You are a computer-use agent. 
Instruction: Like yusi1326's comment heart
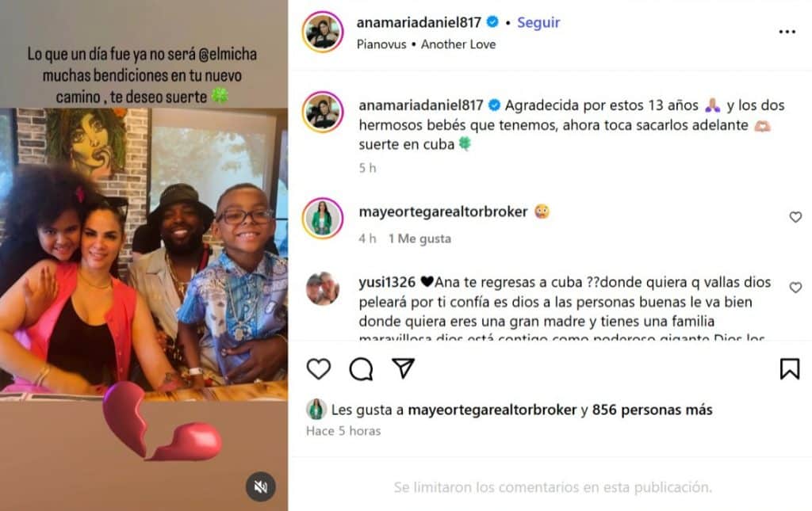795,288
